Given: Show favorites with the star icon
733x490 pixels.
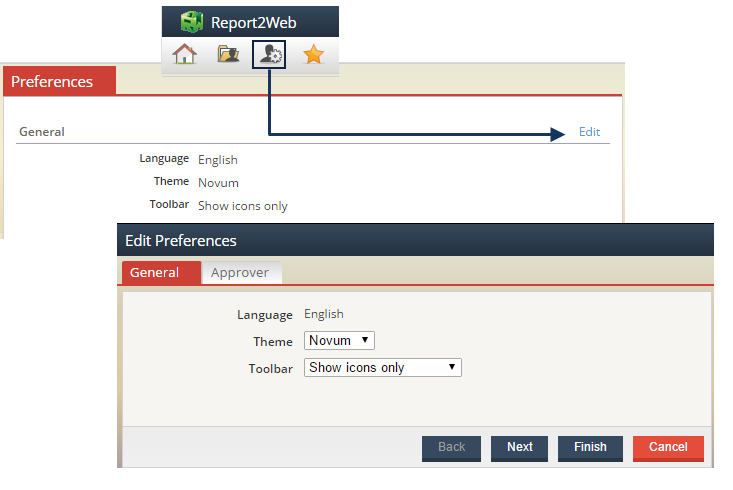Looking at the screenshot, I should pos(314,54).
